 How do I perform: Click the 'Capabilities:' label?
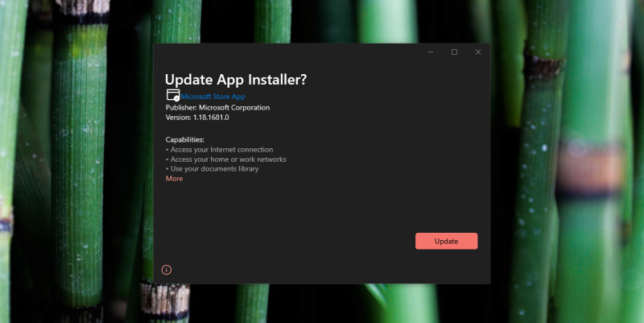[x=185, y=139]
